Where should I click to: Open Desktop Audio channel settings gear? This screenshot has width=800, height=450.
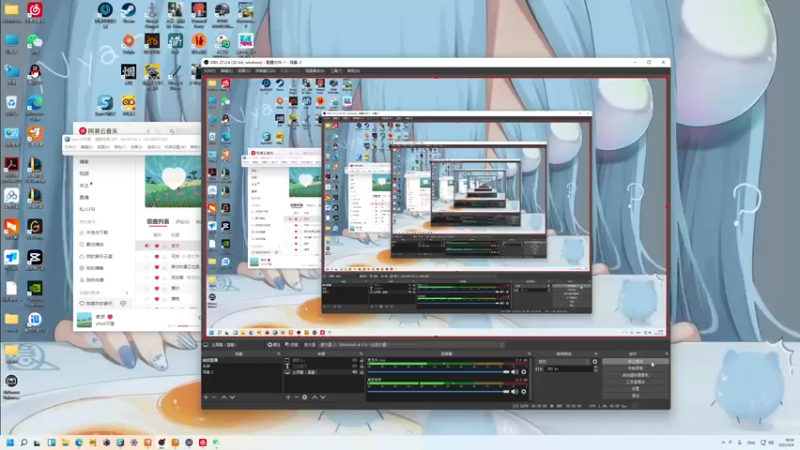click(523, 391)
